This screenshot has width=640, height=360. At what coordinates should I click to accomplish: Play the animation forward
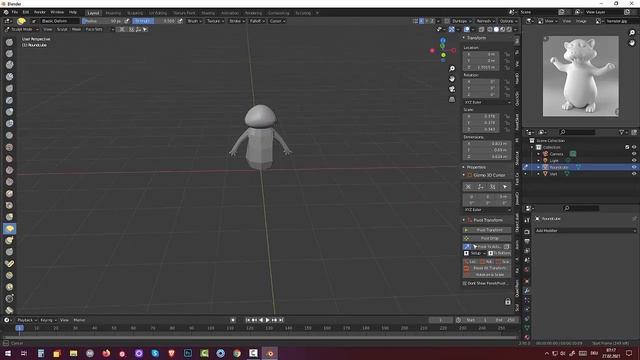click(x=268, y=320)
